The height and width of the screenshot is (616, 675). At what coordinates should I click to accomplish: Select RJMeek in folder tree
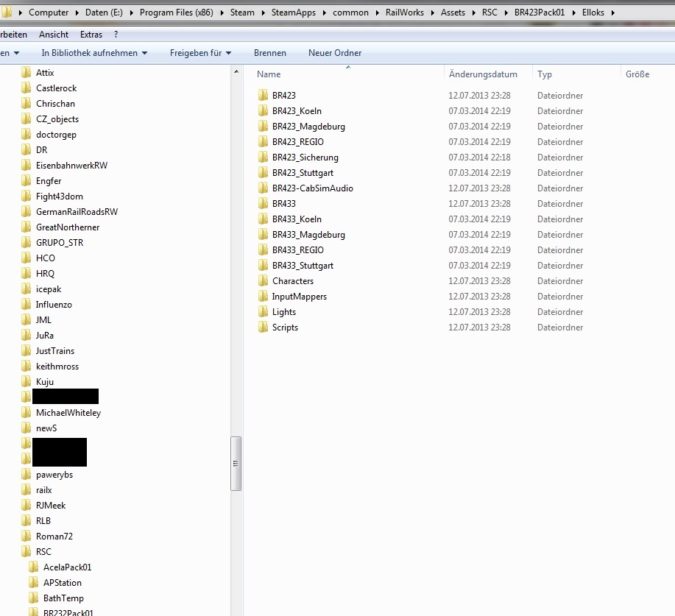point(51,506)
